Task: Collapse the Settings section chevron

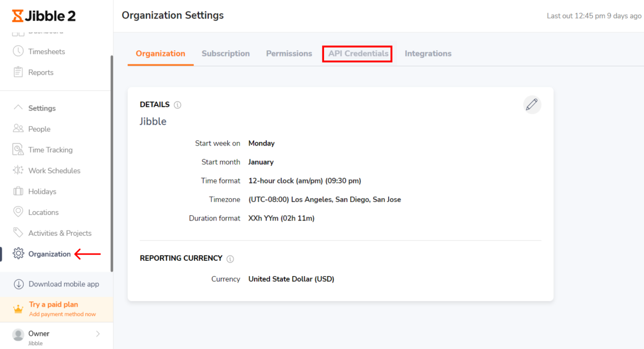Action: coord(18,107)
